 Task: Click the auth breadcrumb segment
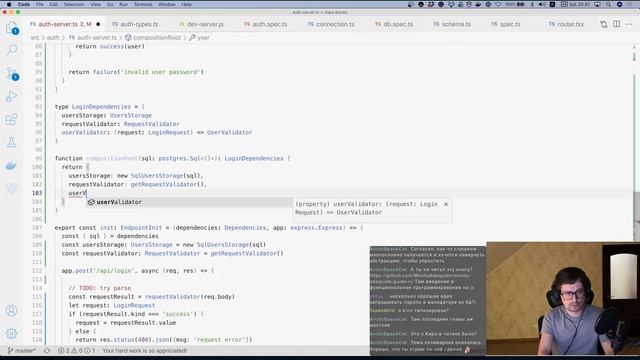pyautogui.click(x=53, y=38)
